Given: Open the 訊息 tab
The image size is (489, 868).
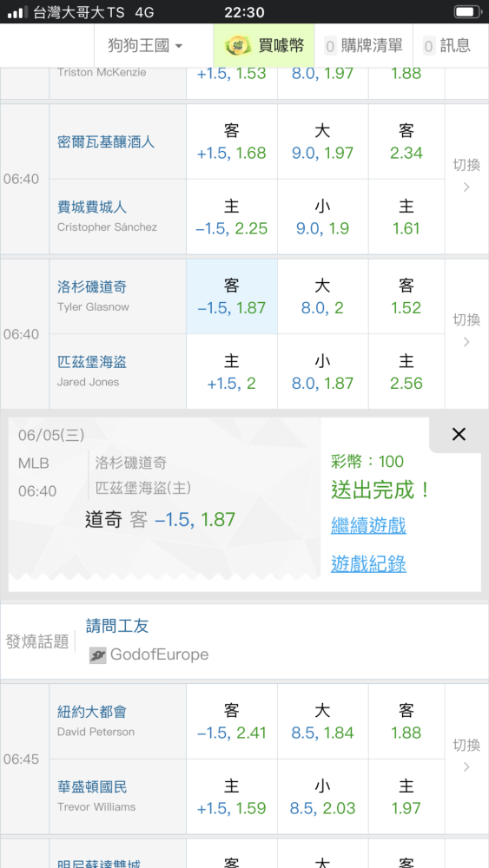Looking at the screenshot, I should tap(447, 45).
